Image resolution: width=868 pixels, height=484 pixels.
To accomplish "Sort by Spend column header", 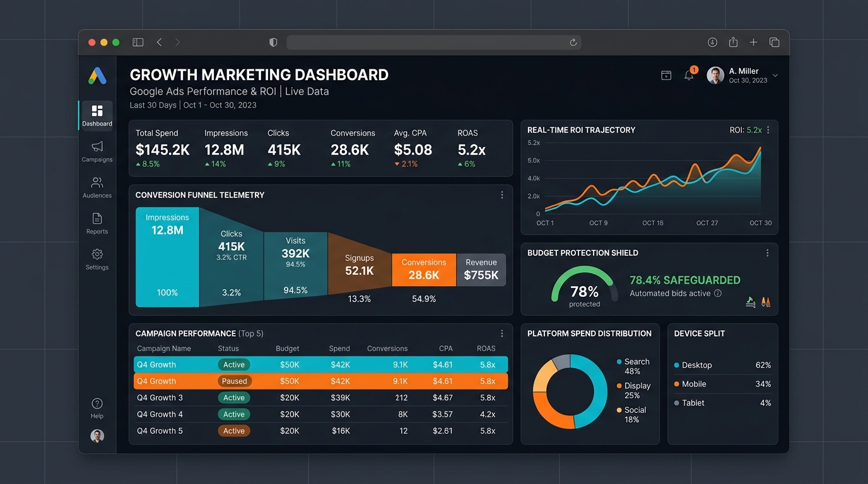I will pos(339,349).
